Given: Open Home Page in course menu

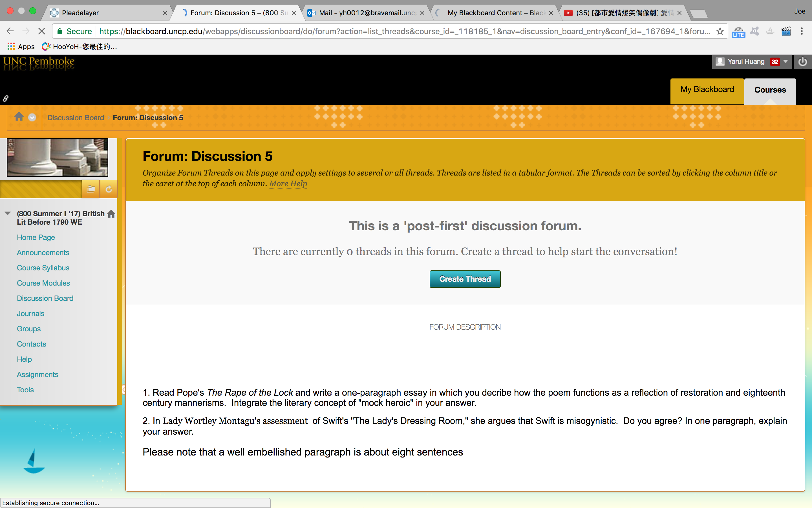Looking at the screenshot, I should click(x=36, y=237).
